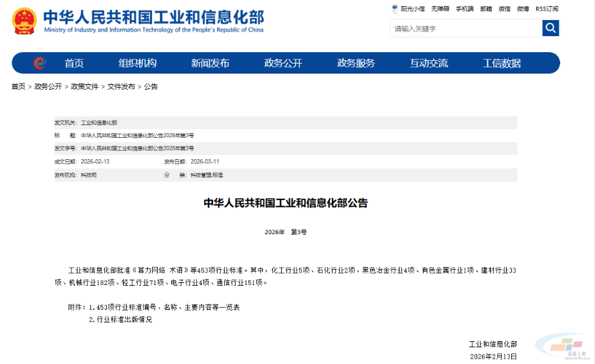Select 工信数据 navigation item
Image resolution: width=595 pixels, height=364 pixels.
coord(502,64)
